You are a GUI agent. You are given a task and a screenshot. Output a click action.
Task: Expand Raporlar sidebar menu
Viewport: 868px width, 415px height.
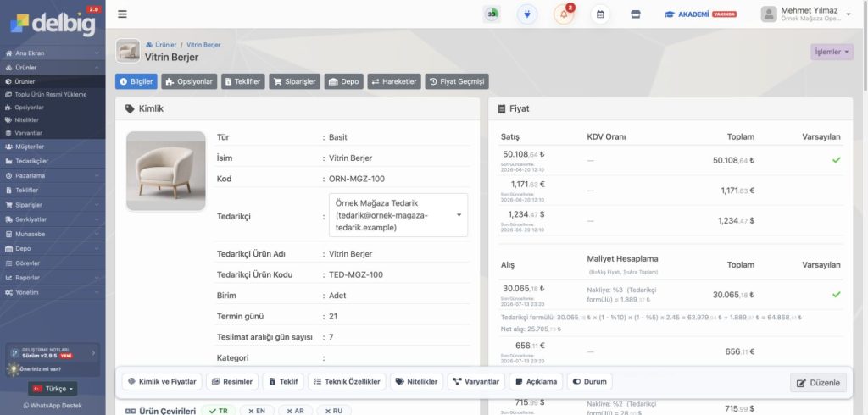53,278
